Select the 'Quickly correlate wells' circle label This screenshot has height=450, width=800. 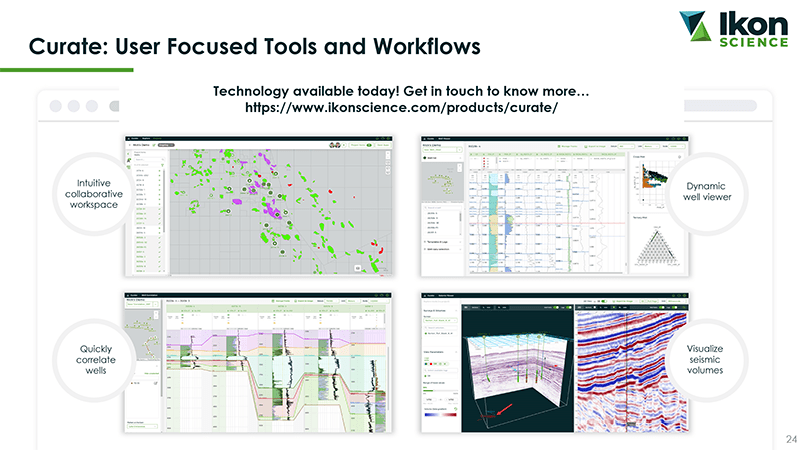pyautogui.click(x=95, y=360)
